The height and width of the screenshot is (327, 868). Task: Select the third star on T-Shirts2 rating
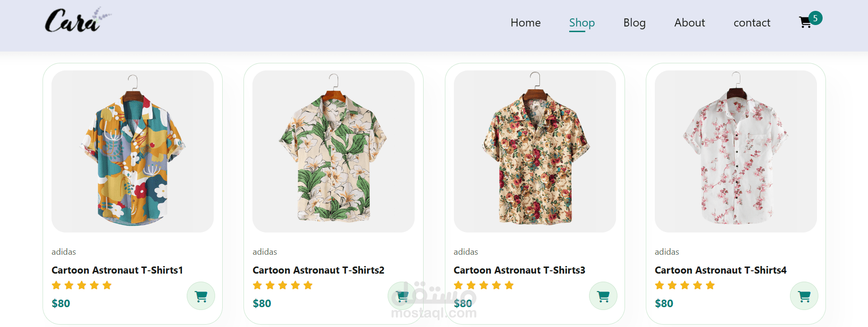tap(283, 285)
